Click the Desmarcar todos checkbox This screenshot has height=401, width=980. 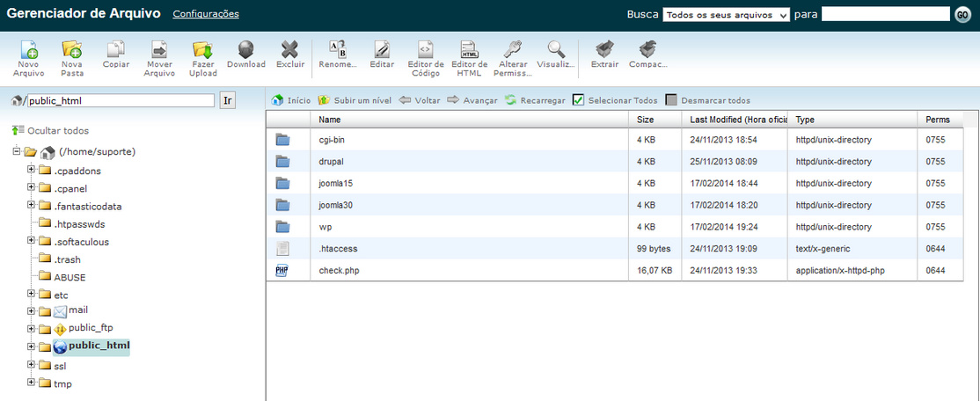click(x=672, y=100)
